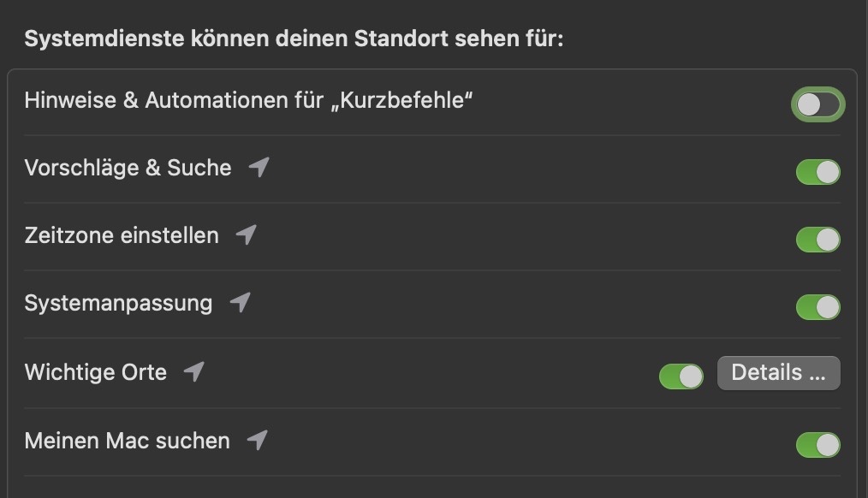Select the Vorschläge & Suche label text
Screen dimensions: 868x498
pos(128,168)
